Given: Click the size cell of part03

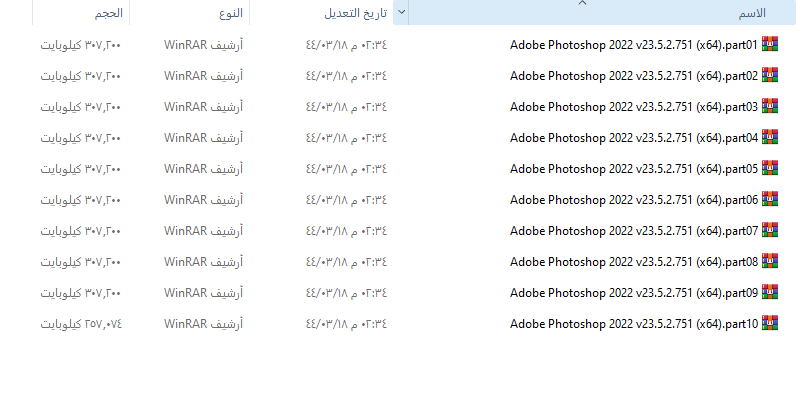Looking at the screenshot, I should 81,107.
